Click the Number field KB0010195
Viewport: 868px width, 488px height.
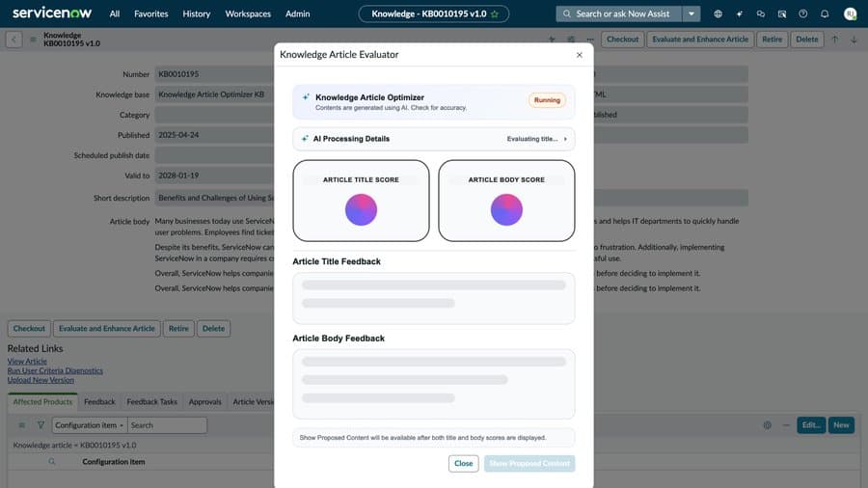pos(214,74)
